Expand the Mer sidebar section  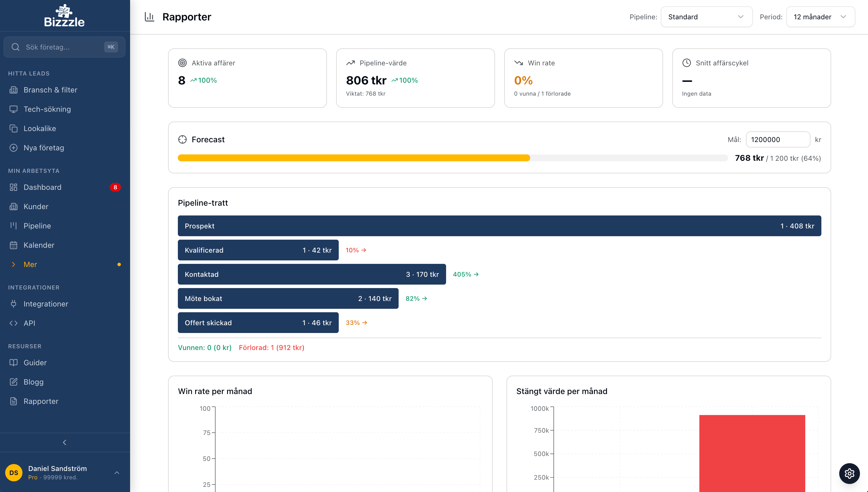tap(31, 264)
